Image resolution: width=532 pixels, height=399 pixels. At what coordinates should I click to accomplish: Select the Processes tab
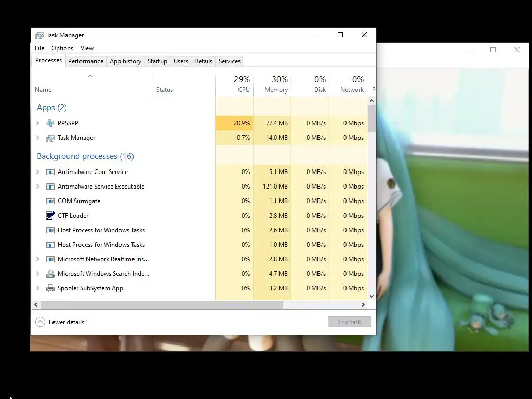pyautogui.click(x=48, y=60)
